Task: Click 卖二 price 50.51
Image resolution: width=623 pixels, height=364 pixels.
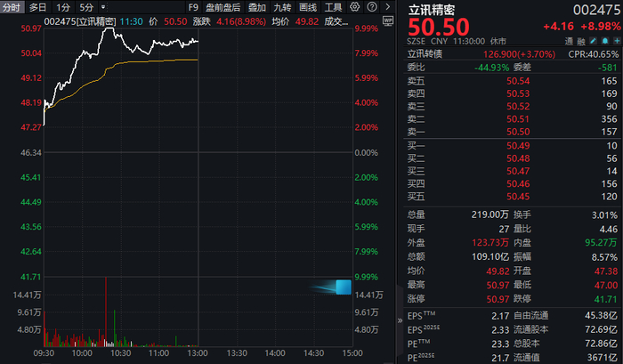Action: [518, 119]
